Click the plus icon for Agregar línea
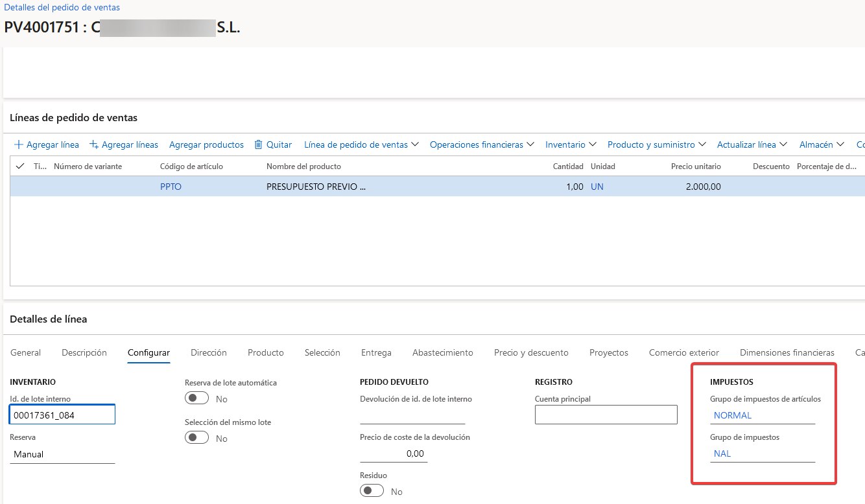The height and width of the screenshot is (504, 865). pyautogui.click(x=19, y=144)
